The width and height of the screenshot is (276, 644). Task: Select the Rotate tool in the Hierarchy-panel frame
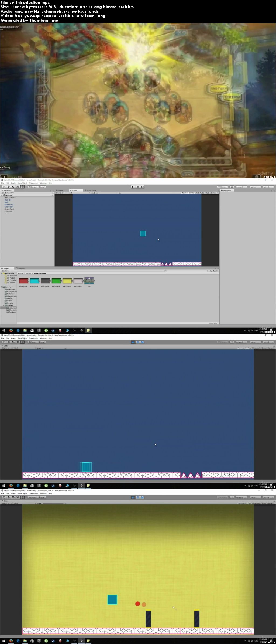click(13, 187)
